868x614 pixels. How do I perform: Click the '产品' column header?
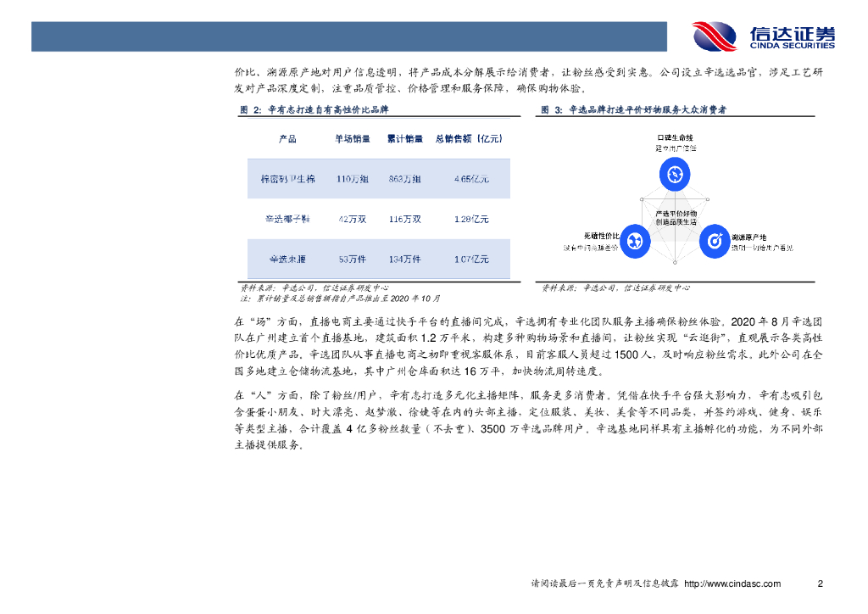pos(287,139)
